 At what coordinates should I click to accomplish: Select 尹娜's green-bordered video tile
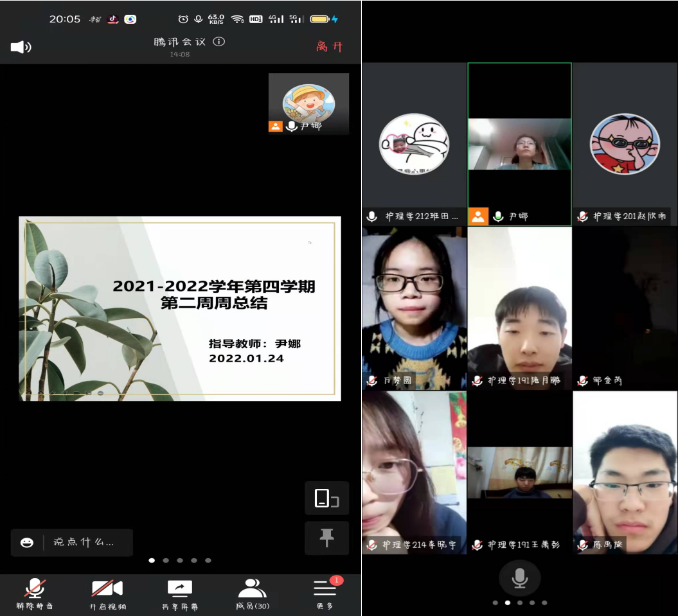(519, 144)
